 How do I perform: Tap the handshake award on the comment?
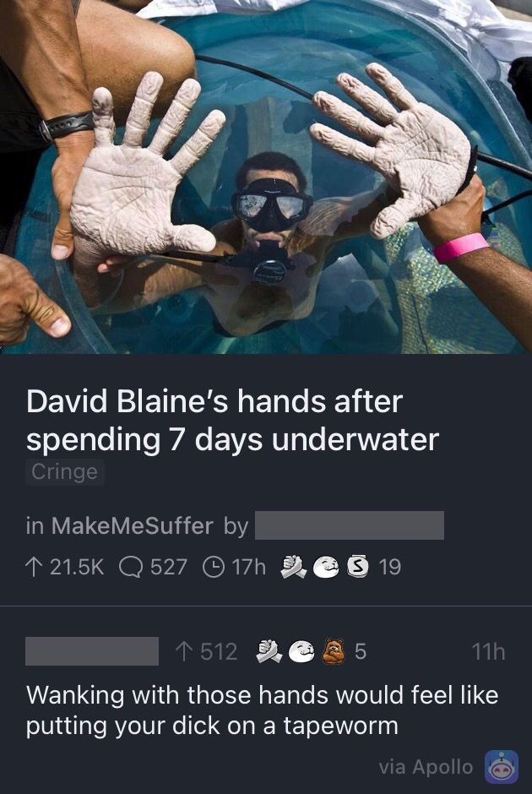point(269,651)
